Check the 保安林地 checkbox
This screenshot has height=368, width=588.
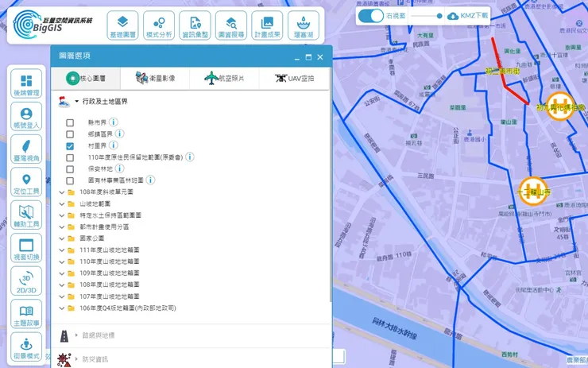(x=70, y=169)
